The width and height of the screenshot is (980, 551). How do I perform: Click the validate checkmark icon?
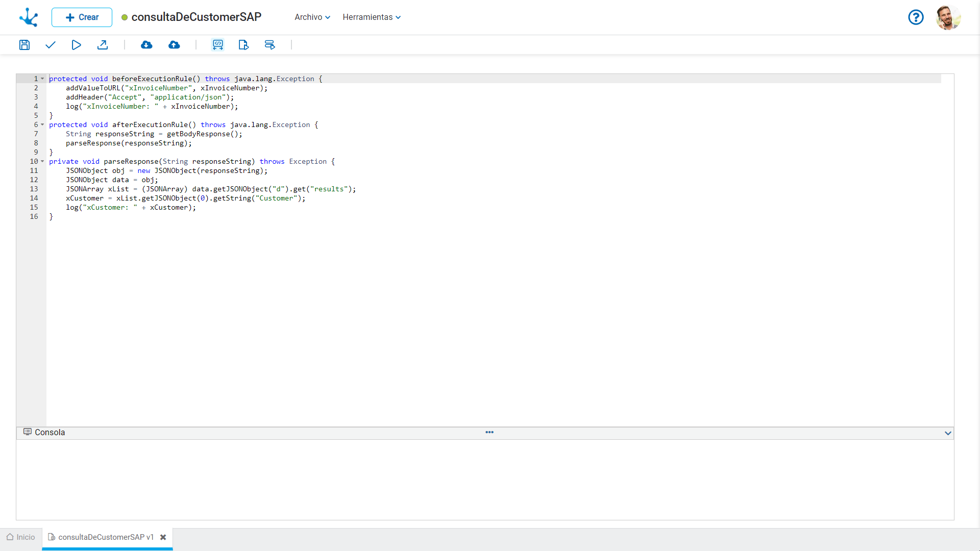50,45
